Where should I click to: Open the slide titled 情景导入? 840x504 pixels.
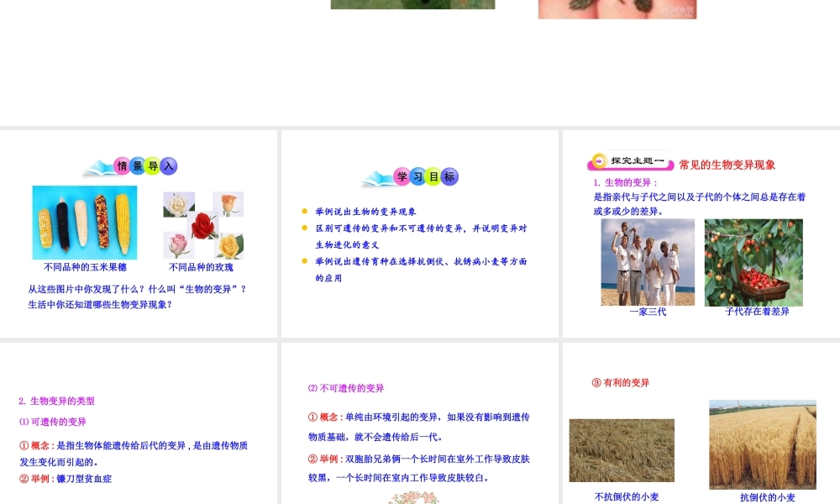click(139, 234)
